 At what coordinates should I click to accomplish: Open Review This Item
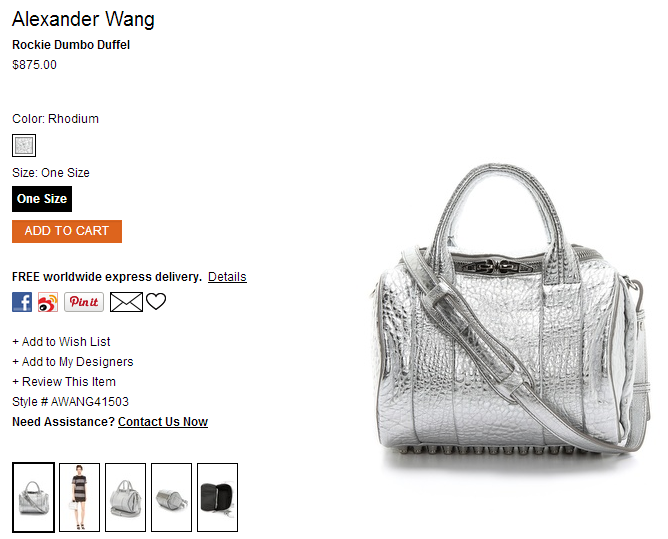[64, 382]
